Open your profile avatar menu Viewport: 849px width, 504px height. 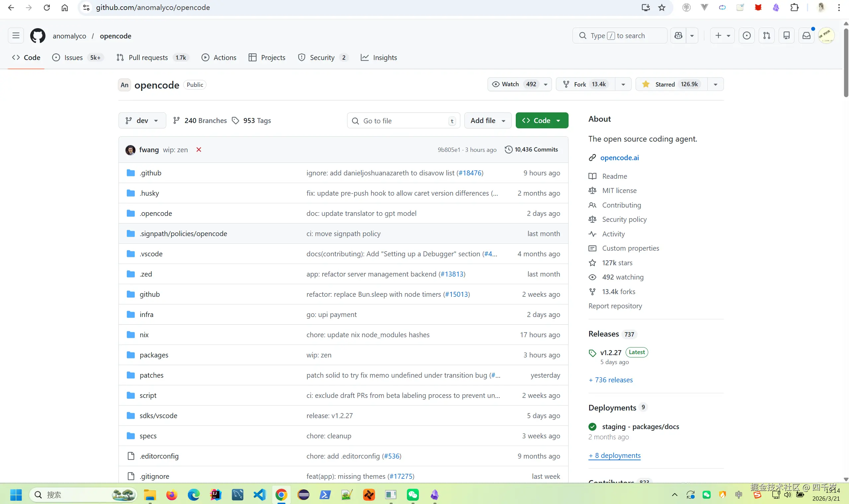(x=826, y=35)
